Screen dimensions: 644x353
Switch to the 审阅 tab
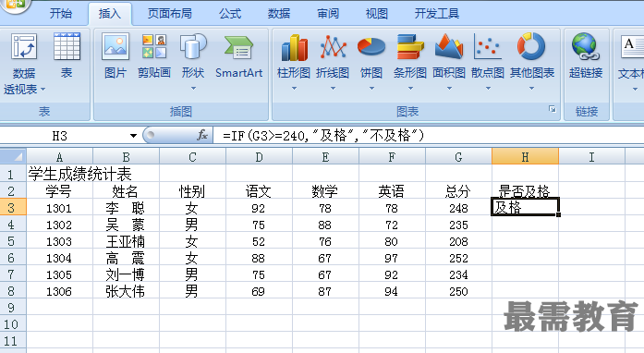tap(328, 14)
